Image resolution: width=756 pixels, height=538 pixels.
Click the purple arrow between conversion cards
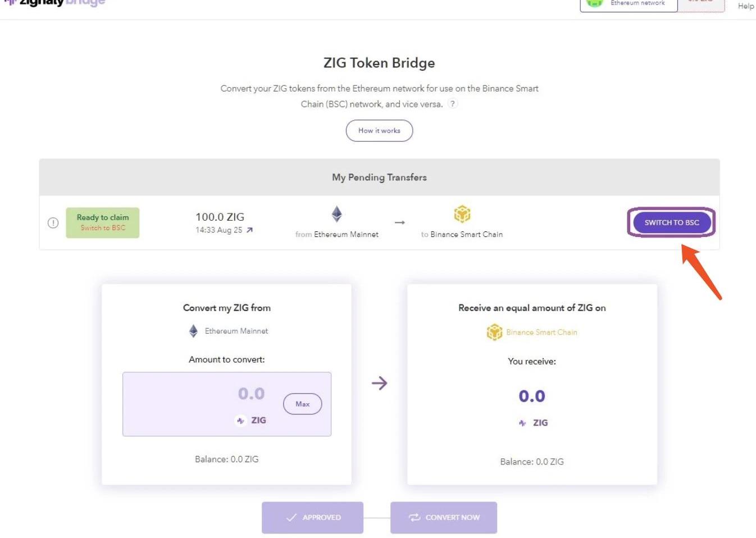380,383
